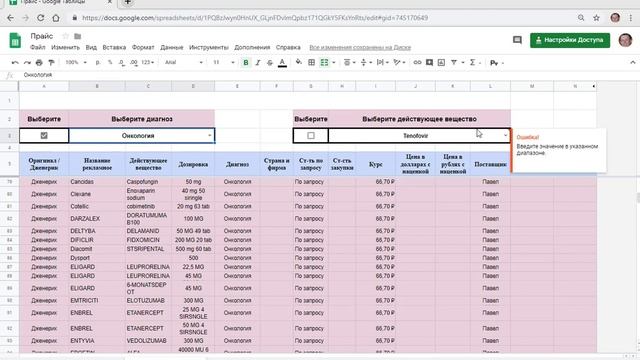
Task: Decrease decimal places
Action: pyautogui.click(x=122, y=62)
